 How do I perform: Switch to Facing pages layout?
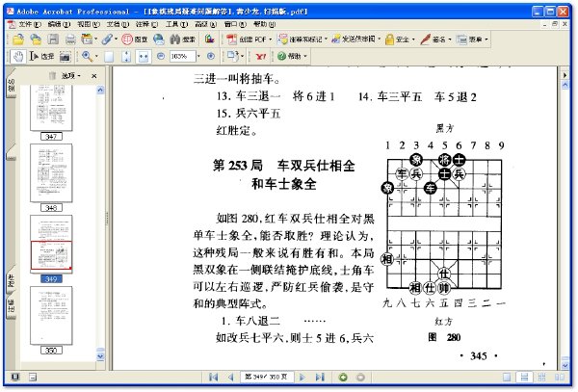[x=560, y=377]
